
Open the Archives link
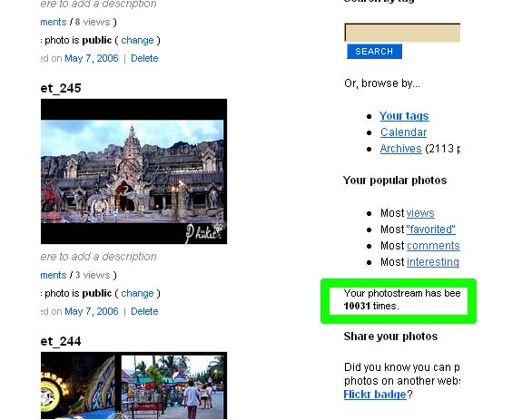click(400, 149)
